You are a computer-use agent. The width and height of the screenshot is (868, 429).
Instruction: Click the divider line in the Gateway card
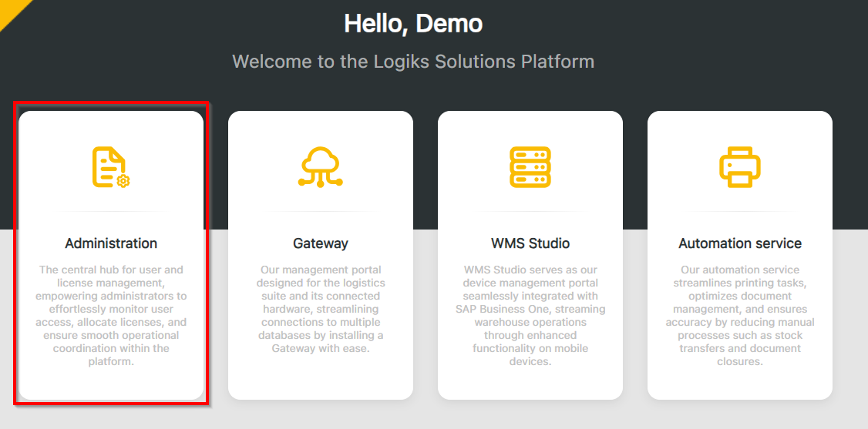pyautogui.click(x=321, y=211)
